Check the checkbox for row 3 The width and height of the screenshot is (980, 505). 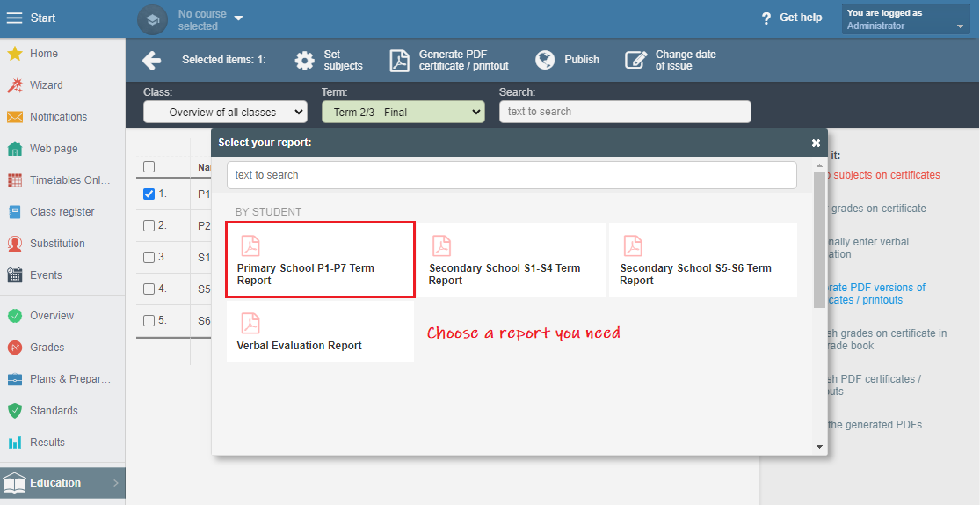[x=149, y=257]
